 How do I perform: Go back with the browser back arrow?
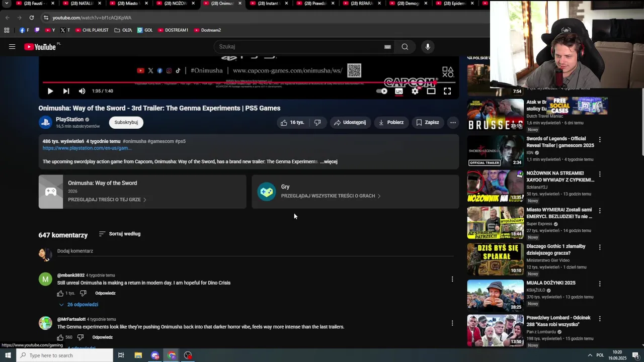8,18
